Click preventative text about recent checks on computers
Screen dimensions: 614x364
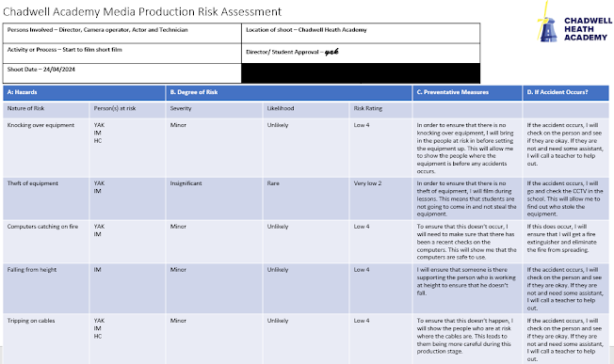click(x=466, y=242)
